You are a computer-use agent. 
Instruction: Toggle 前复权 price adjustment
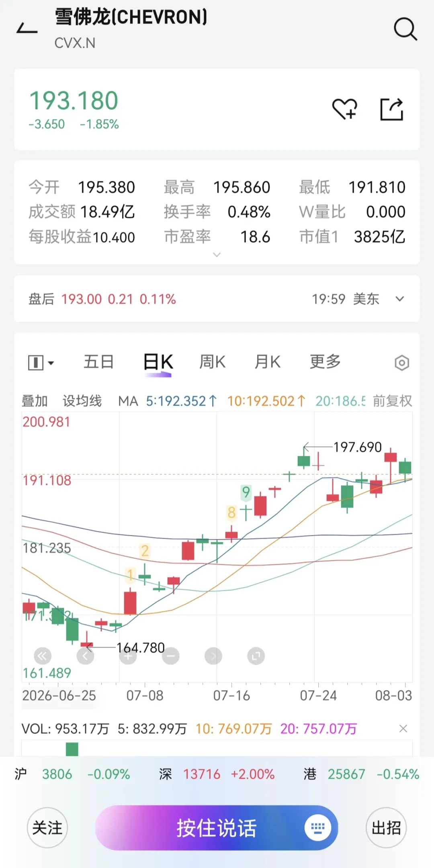click(x=392, y=401)
